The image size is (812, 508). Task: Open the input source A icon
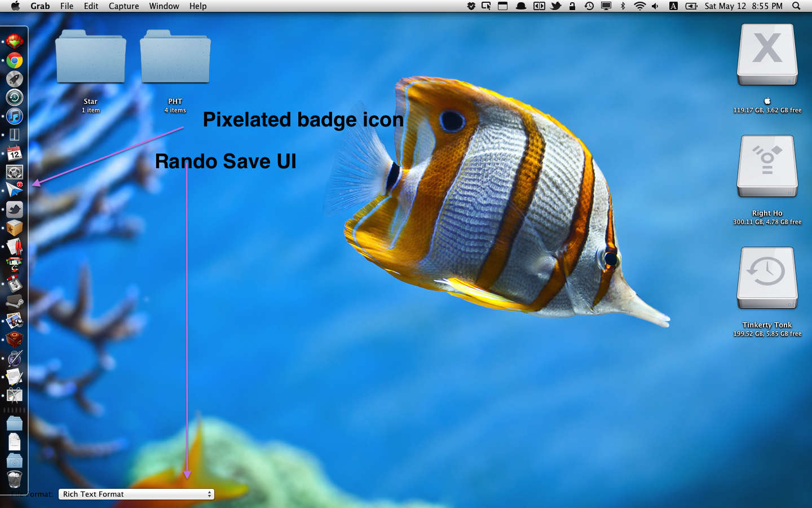(x=673, y=6)
